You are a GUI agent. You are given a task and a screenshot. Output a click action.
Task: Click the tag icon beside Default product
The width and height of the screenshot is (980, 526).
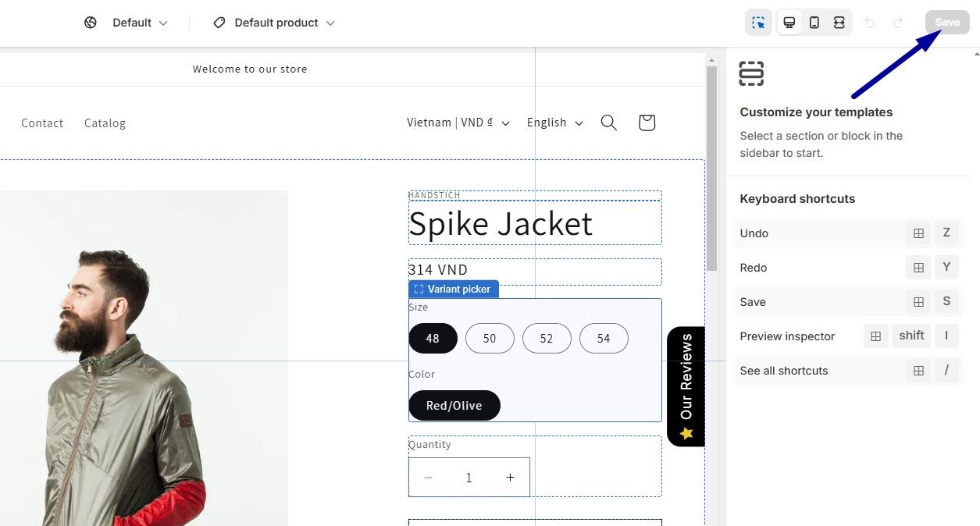coord(219,23)
